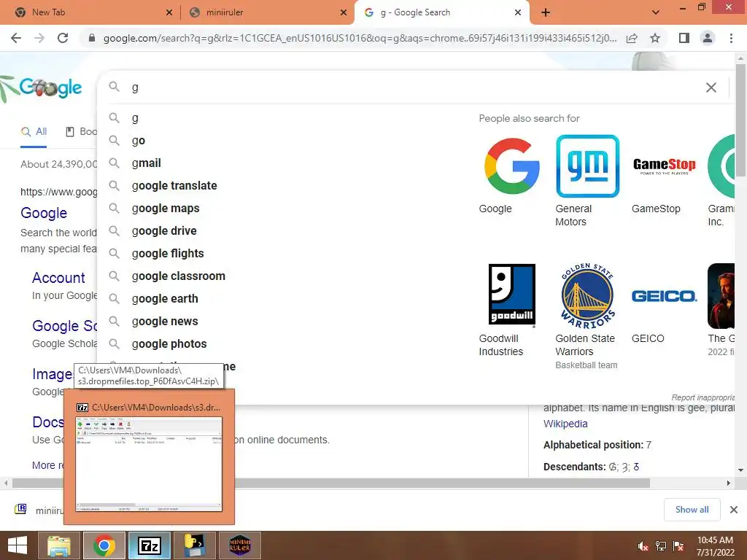Open Chrome in the taskbar
The height and width of the screenshot is (560, 747).
point(104,545)
